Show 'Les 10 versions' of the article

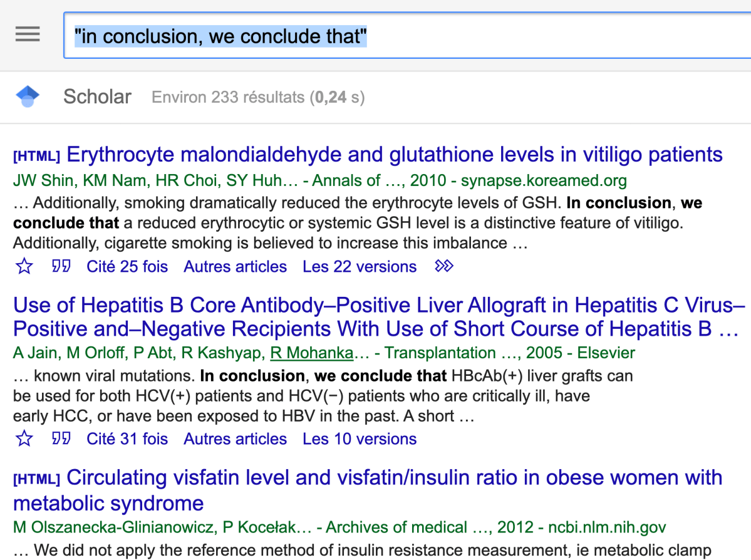(360, 439)
